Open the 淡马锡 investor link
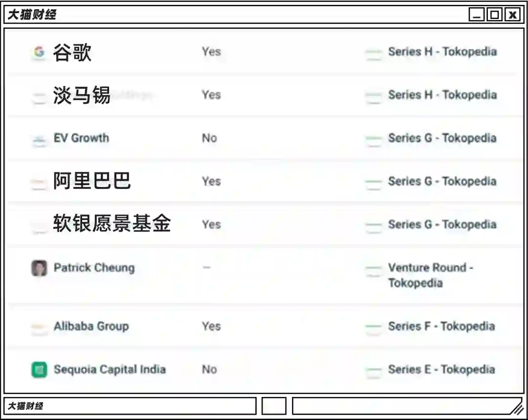Image resolution: width=528 pixels, height=420 pixels. click(82, 95)
